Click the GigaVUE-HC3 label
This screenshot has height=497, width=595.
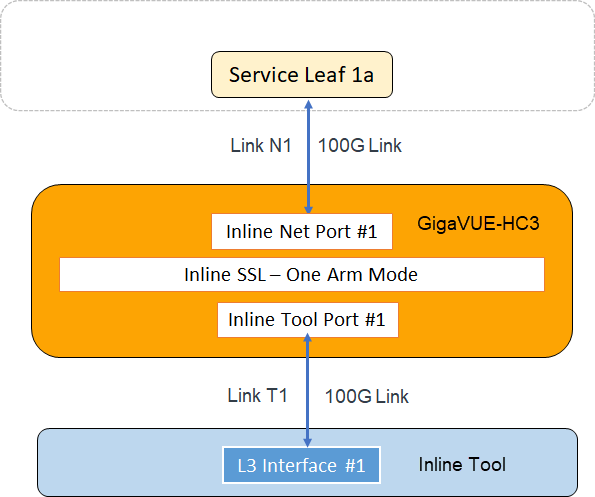[478, 223]
